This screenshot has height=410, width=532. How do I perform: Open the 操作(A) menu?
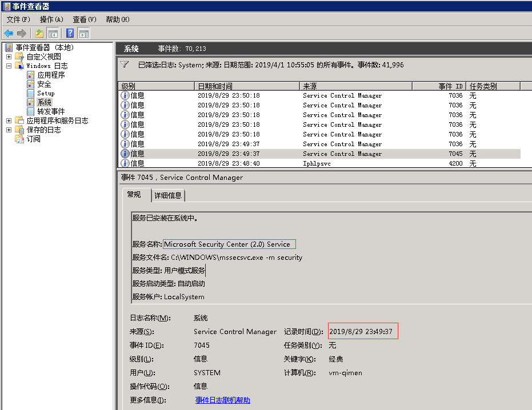(x=51, y=19)
